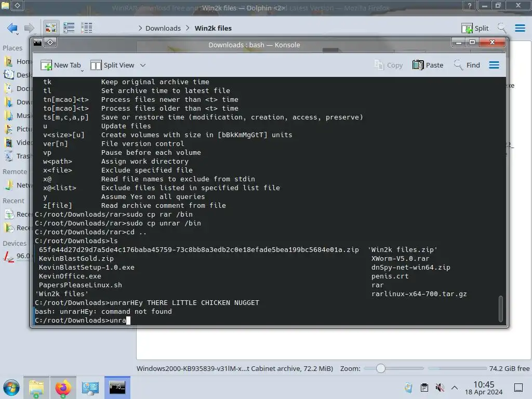Select Trash in Places panel
This screenshot has height=399, width=532.
click(17, 156)
